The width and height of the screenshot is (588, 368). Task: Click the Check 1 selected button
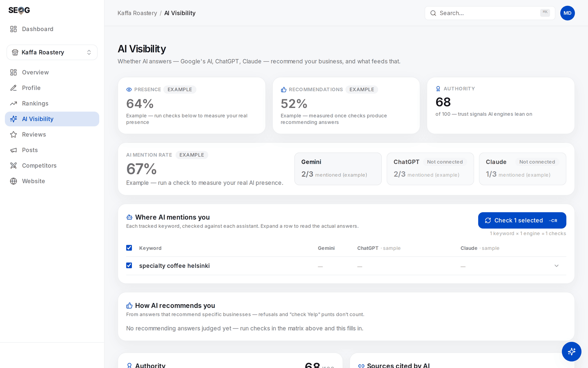(522, 220)
